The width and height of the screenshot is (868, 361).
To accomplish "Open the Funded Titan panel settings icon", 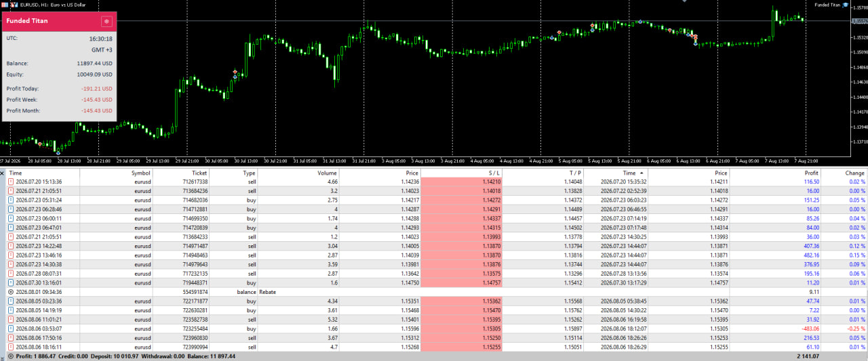I will (x=106, y=21).
